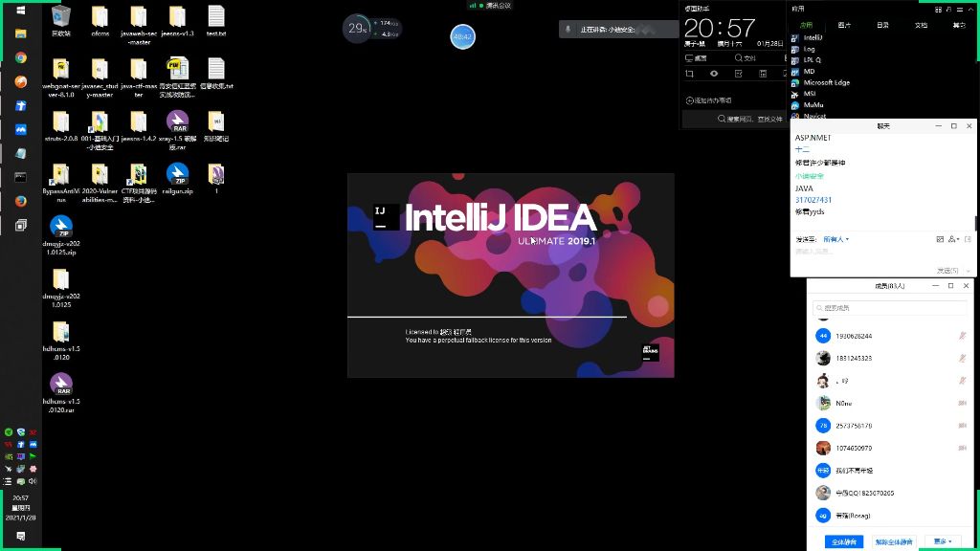Select the hdhcms-v1.5.0120 folder icon
Viewport: 980px width, 551px height.
pos(61,340)
